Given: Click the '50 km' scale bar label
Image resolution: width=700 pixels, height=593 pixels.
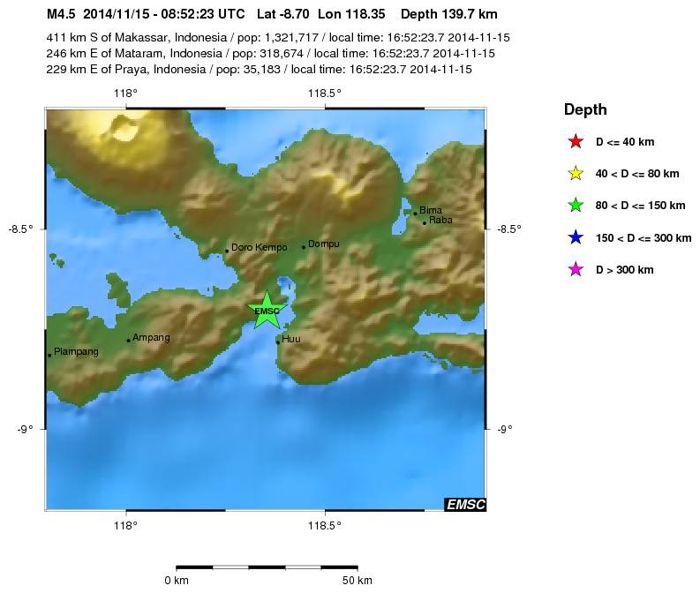Looking at the screenshot, I should [x=358, y=581].
